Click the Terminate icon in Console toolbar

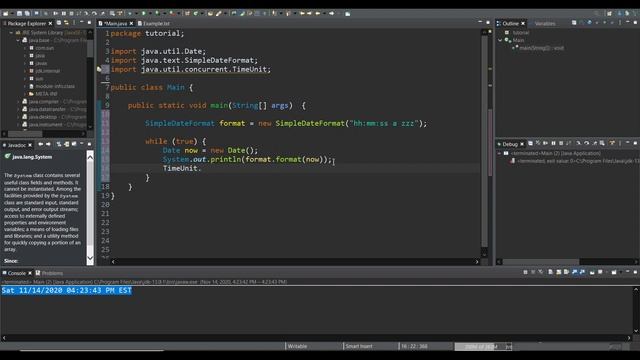tap(525, 272)
